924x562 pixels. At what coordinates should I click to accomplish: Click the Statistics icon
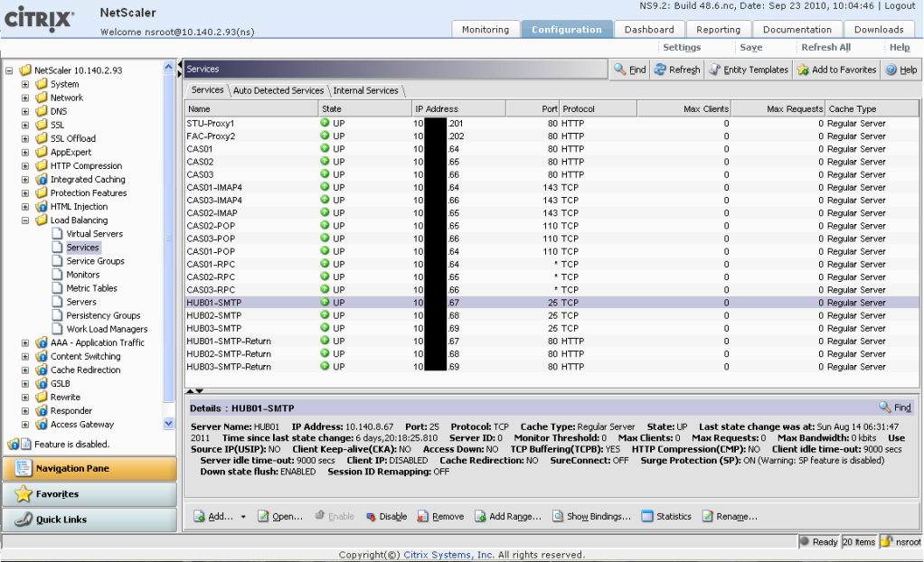[647, 516]
